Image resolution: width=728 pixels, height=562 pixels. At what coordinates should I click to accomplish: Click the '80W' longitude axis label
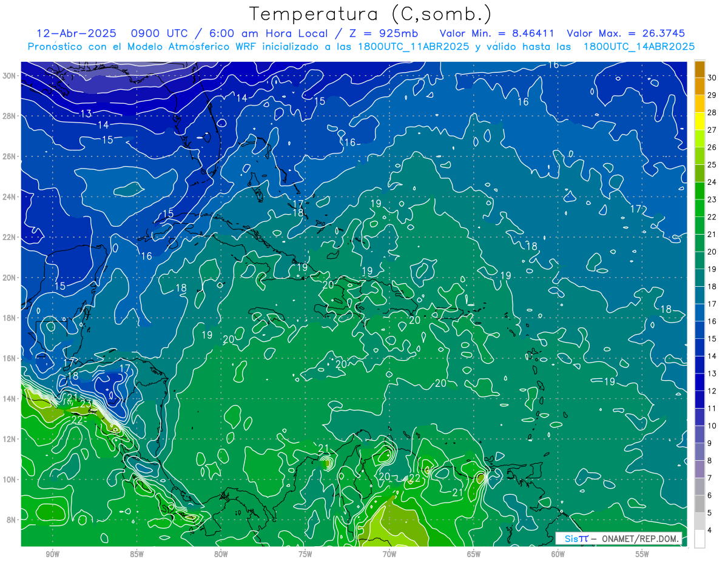click(x=221, y=554)
